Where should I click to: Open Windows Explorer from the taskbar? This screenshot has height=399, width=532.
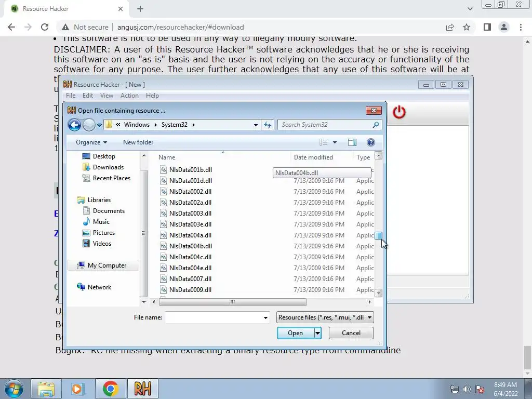[46, 389]
